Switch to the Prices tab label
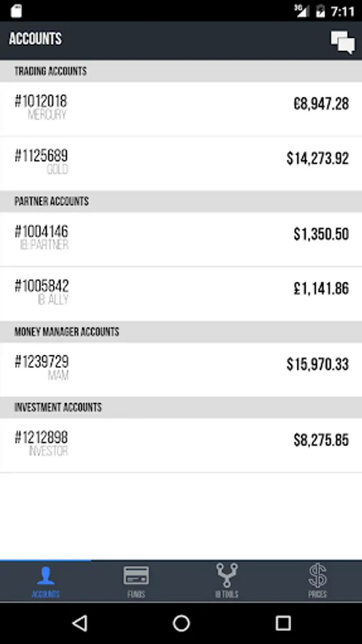This screenshot has height=644, width=362. (317, 595)
